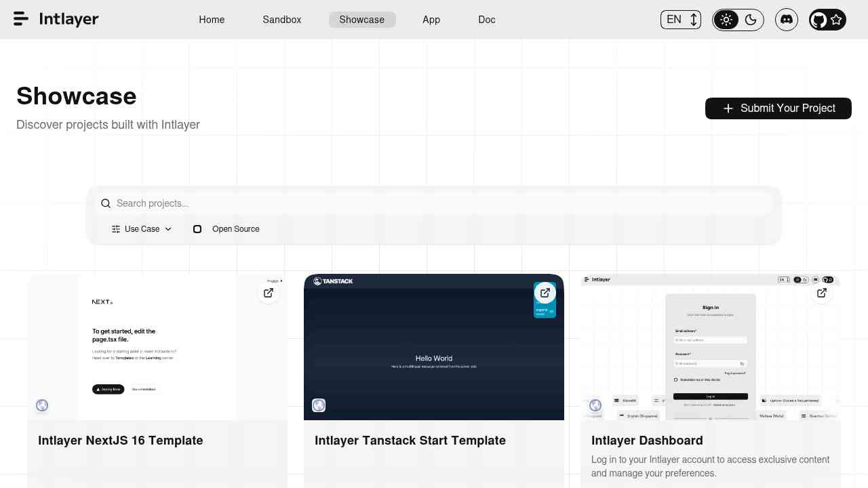This screenshot has height=488, width=868.
Task: Click globe icon on NextJS template card
Action: tap(42, 405)
